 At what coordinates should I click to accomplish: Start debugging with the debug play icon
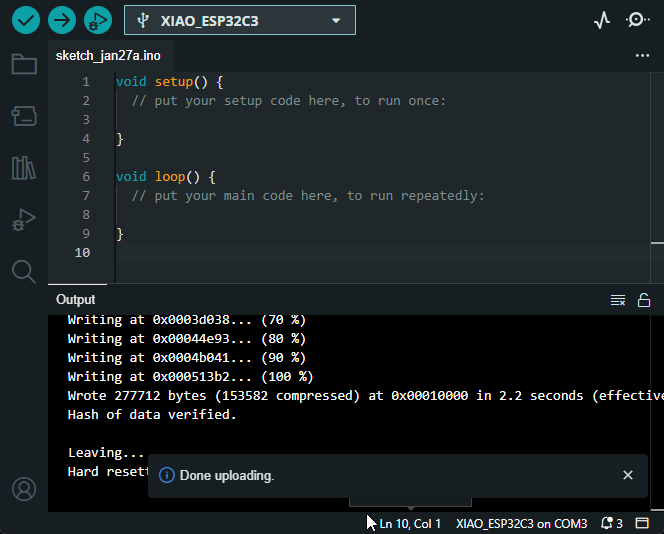[x=97, y=20]
